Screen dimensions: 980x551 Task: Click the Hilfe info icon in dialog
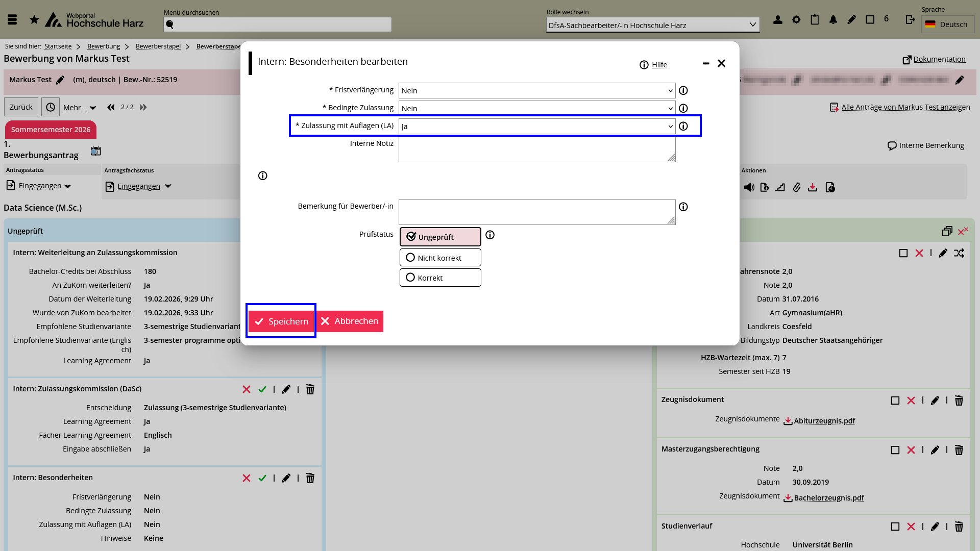[x=644, y=65]
